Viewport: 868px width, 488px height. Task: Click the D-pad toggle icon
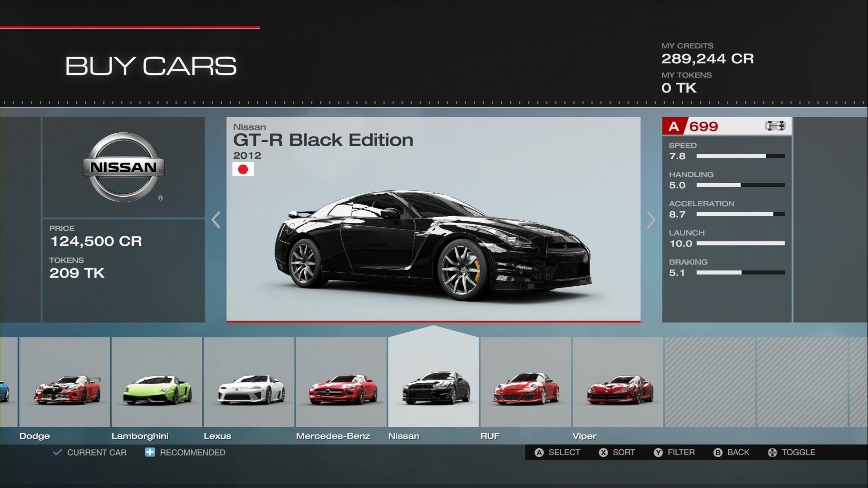772,453
